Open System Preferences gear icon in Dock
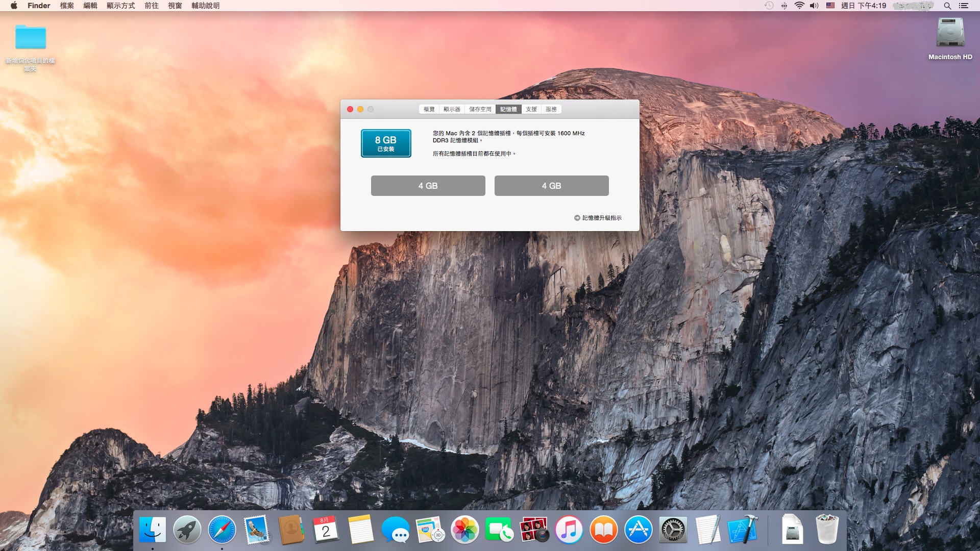 [673, 530]
